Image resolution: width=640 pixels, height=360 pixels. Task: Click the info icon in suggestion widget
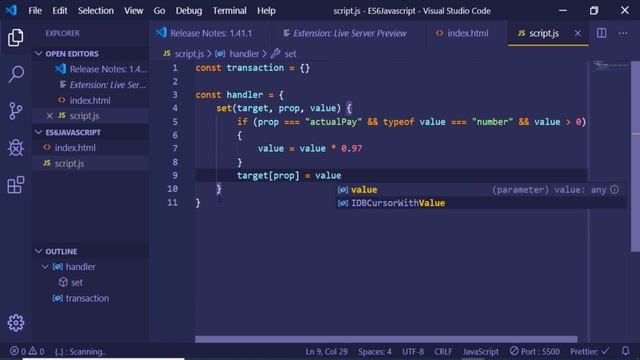614,189
